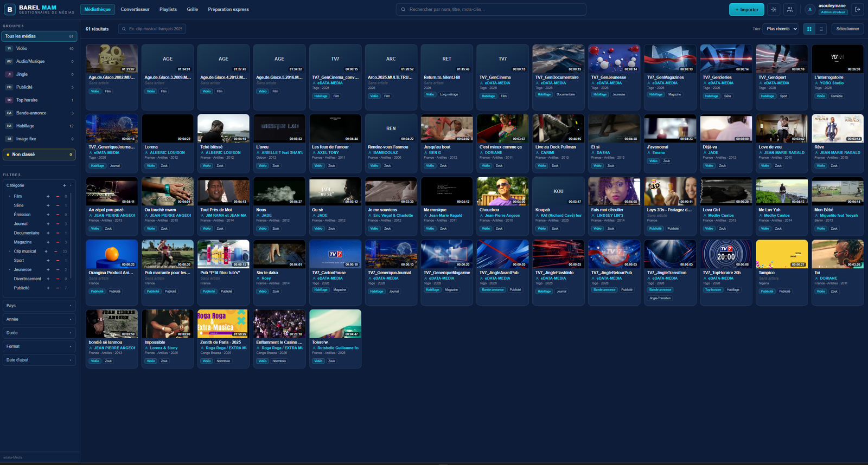The width and height of the screenshot is (868, 465).
Task: Expand the Pays filter section
Action: tap(39, 306)
